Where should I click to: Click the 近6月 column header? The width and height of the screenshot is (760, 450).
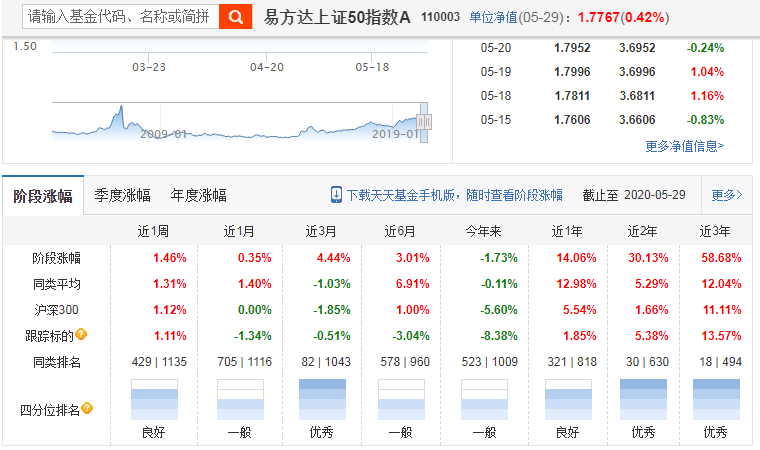(x=400, y=231)
